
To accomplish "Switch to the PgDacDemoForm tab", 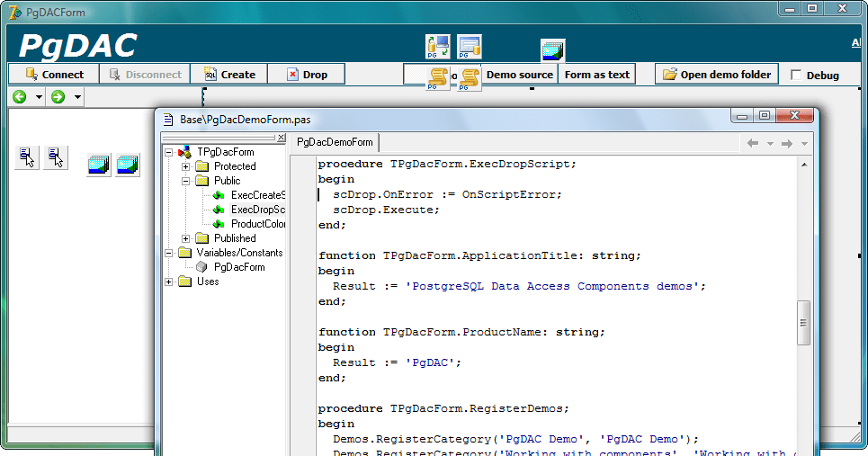I will coord(335,142).
